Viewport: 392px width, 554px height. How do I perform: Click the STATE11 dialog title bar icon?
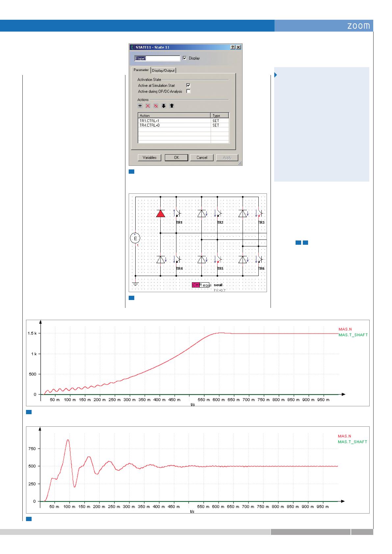point(133,47)
